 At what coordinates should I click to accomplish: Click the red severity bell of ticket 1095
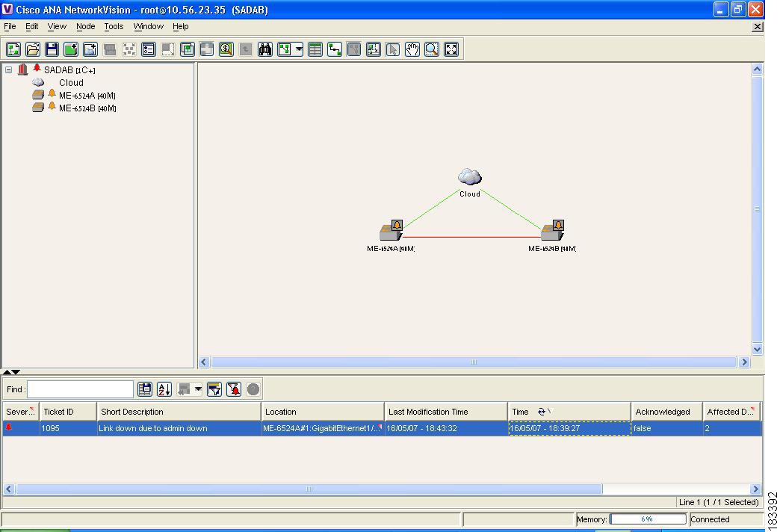click(x=8, y=427)
